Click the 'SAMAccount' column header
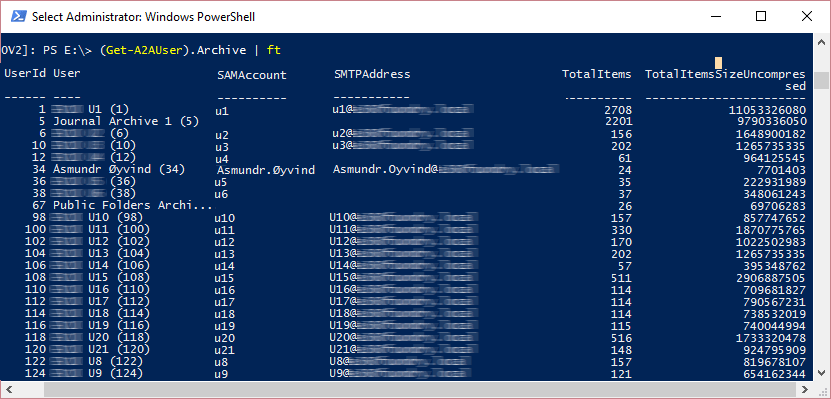The image size is (831, 399). point(252,75)
